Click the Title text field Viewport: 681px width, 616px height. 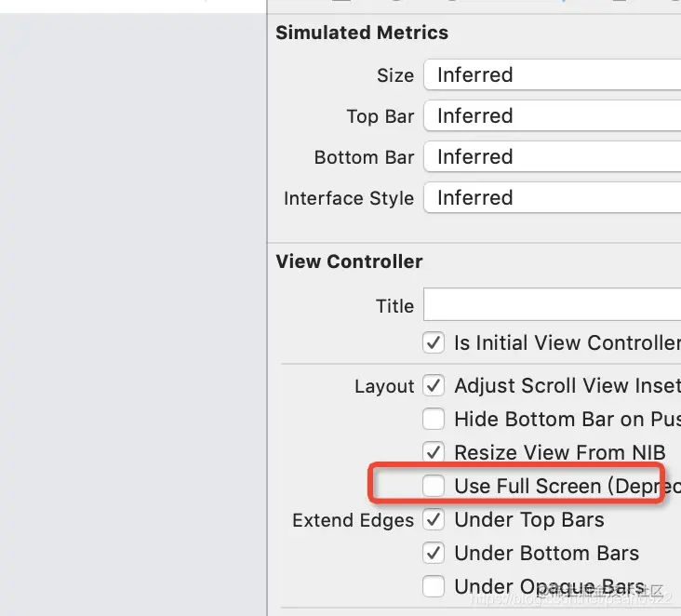tap(552, 305)
